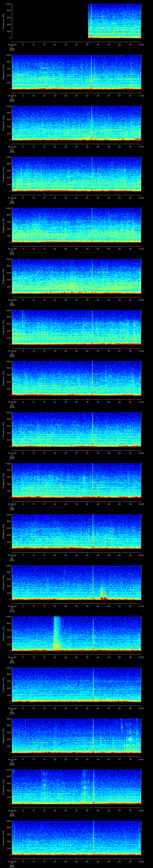
Task: Click the 16:11:00 start time label
Action: tap(12, 147)
